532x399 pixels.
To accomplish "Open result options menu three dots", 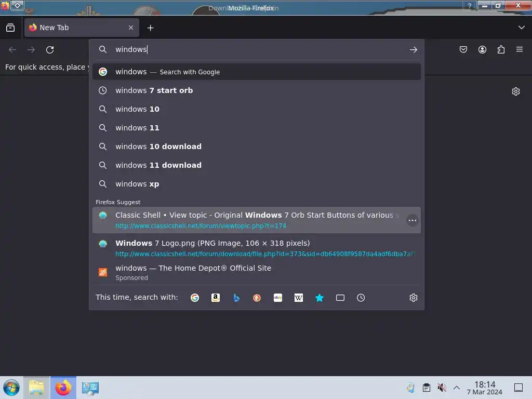I will point(412,220).
